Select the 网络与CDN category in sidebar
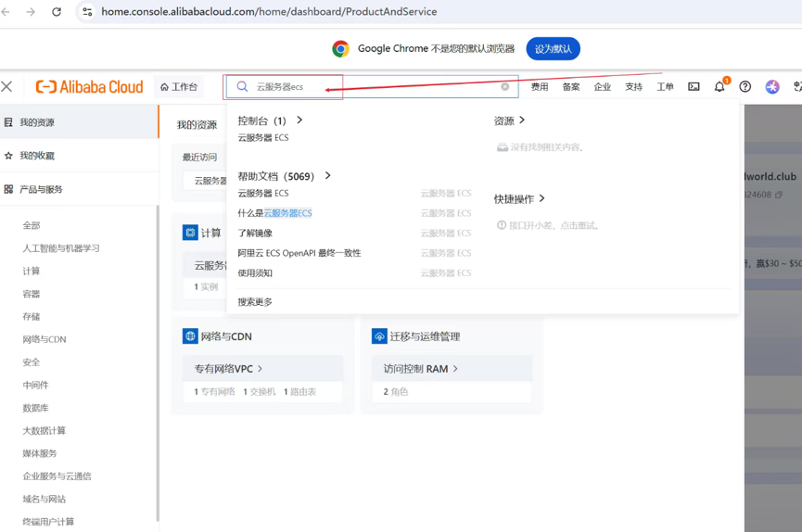Viewport: 802px width, 532px height. (x=45, y=339)
